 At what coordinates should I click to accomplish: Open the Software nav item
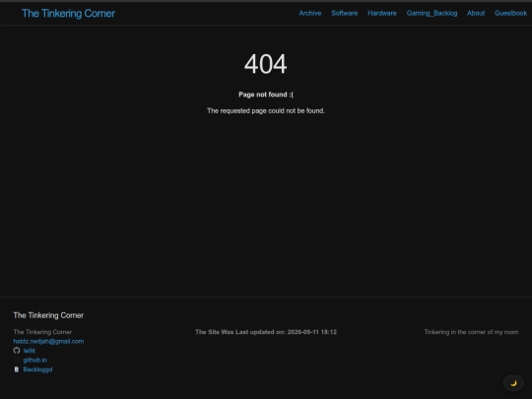pos(345,13)
